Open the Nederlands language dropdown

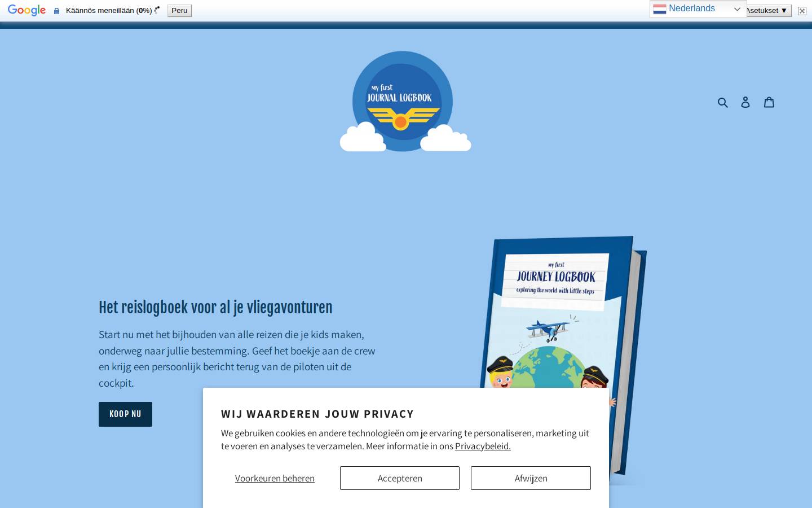click(698, 9)
